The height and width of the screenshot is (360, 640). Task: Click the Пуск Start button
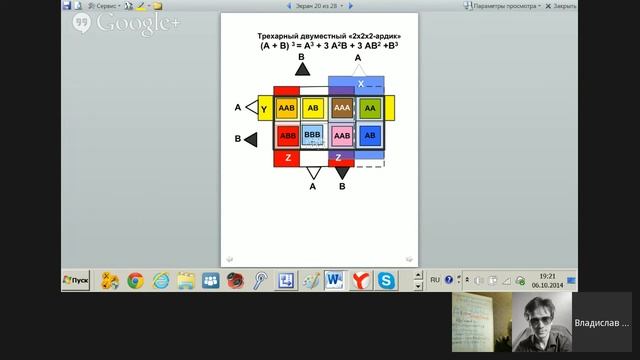pos(76,280)
